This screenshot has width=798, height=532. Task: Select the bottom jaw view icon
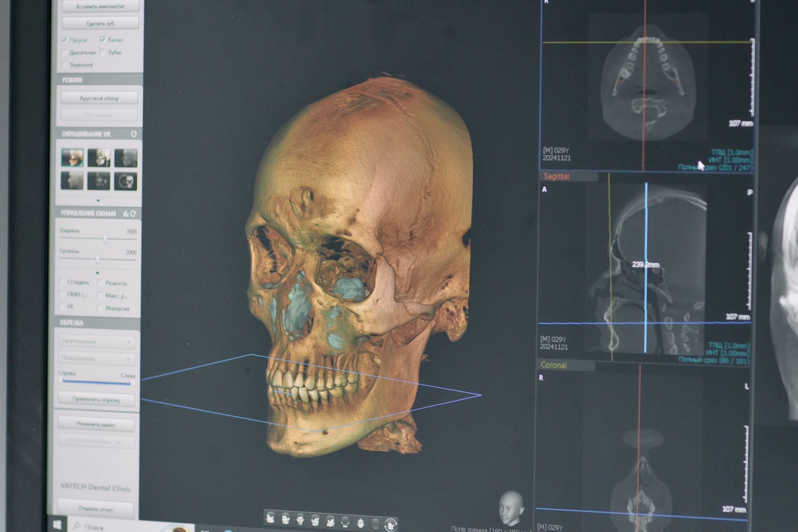click(361, 524)
